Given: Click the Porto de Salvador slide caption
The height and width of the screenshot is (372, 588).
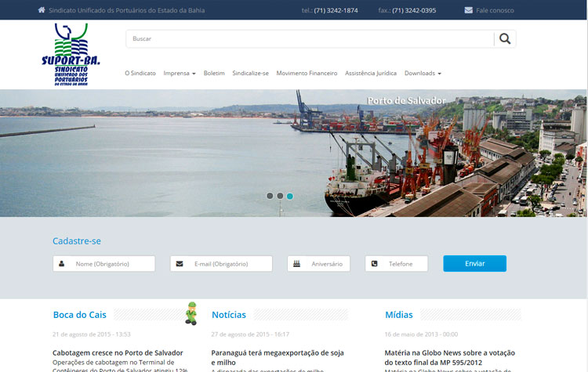Looking at the screenshot, I should pyautogui.click(x=406, y=100).
